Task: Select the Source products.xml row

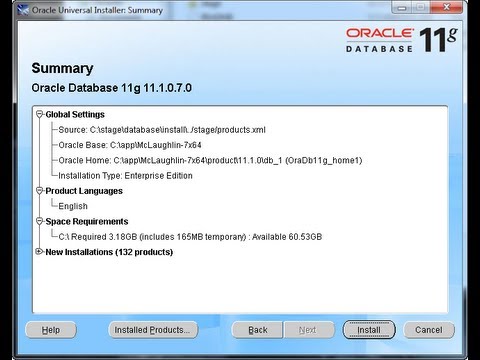Action: (162, 130)
